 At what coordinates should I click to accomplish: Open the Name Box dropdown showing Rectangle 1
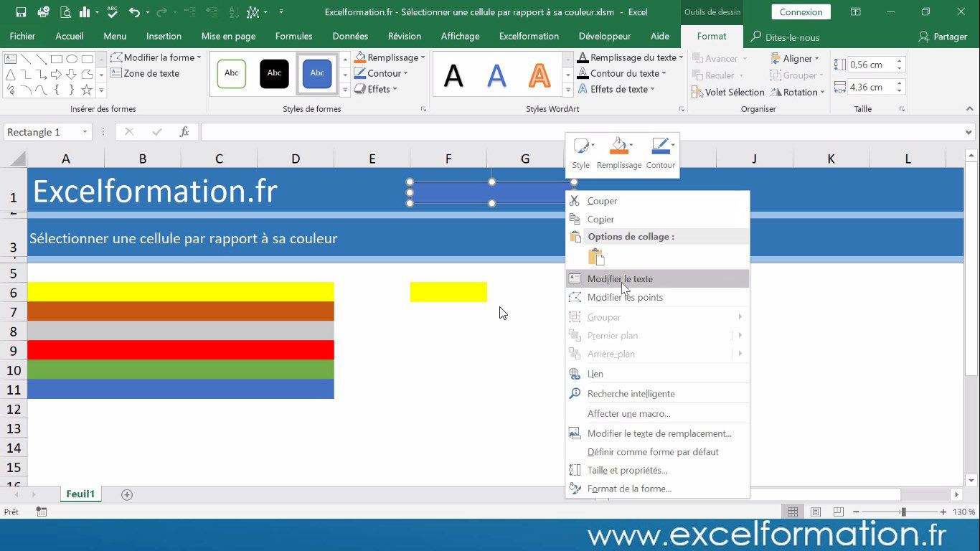pos(85,132)
